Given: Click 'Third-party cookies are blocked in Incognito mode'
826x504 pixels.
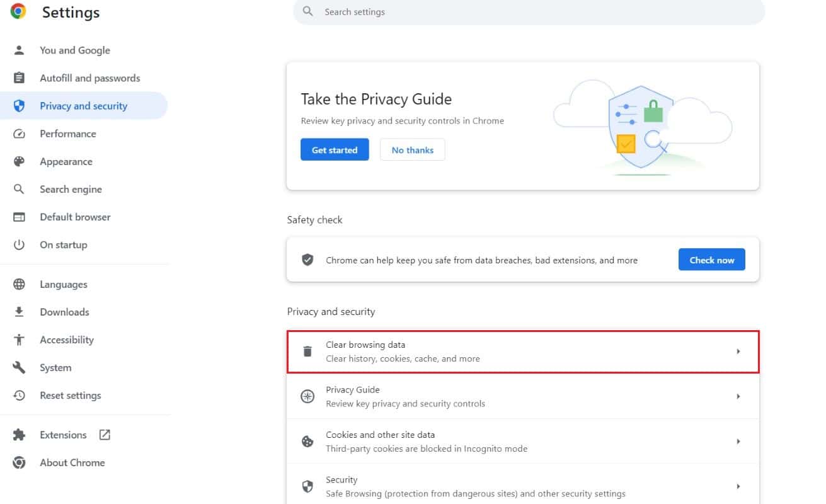Looking at the screenshot, I should click(x=427, y=449).
